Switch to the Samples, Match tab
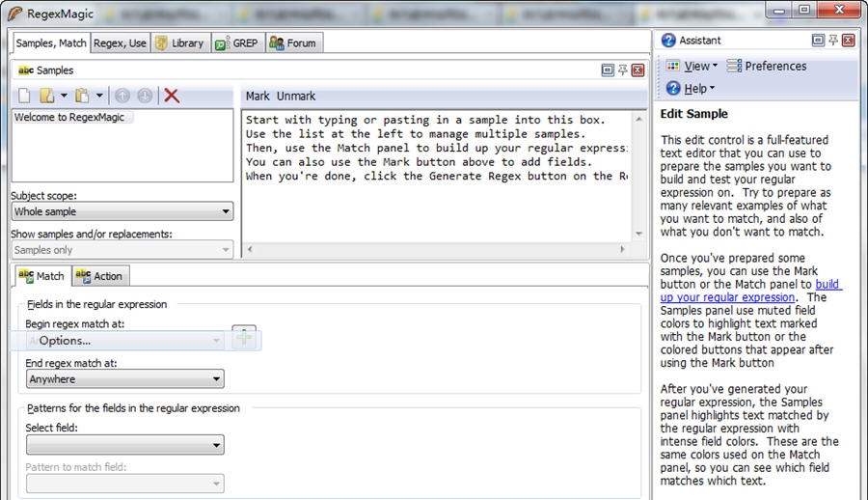 click(51, 42)
